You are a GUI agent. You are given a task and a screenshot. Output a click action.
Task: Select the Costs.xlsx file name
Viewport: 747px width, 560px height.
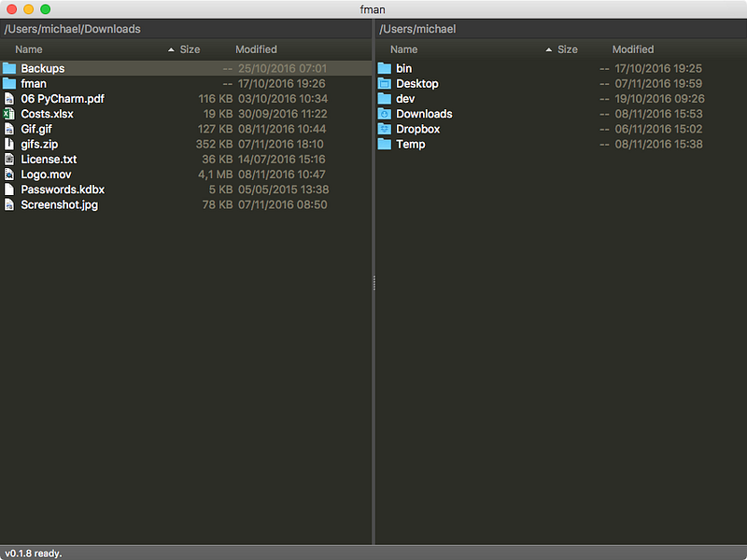[x=48, y=114]
